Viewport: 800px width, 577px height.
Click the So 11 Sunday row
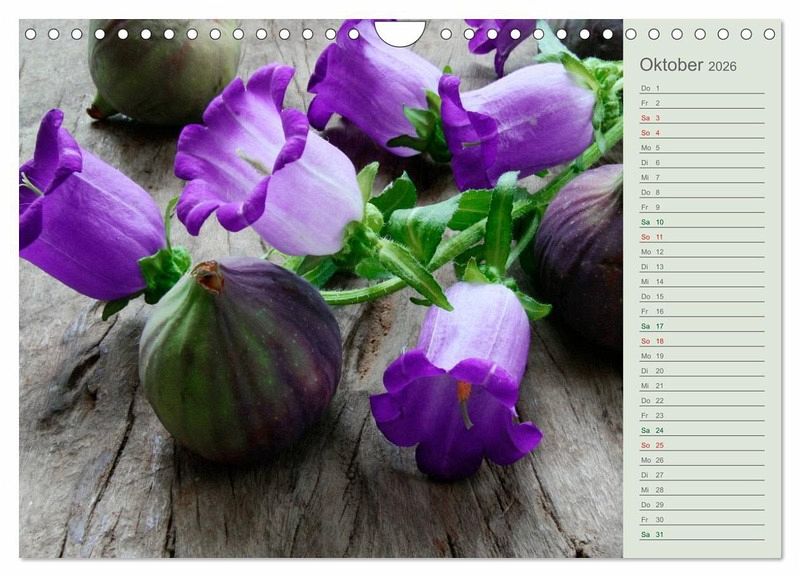[x=701, y=237]
